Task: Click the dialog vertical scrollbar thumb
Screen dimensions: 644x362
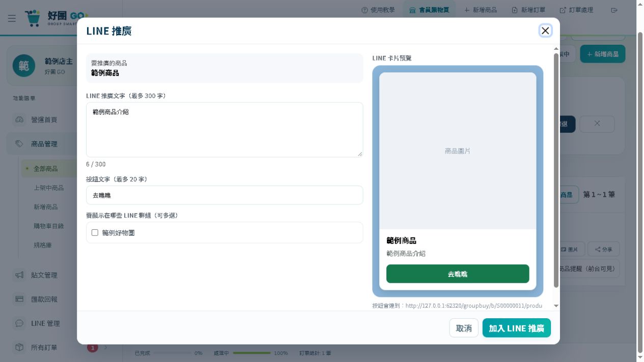Action: [556, 170]
